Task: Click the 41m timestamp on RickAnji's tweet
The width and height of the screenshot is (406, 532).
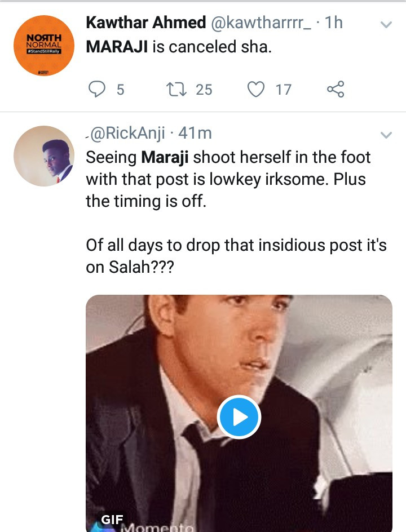Action: pyautogui.click(x=195, y=134)
